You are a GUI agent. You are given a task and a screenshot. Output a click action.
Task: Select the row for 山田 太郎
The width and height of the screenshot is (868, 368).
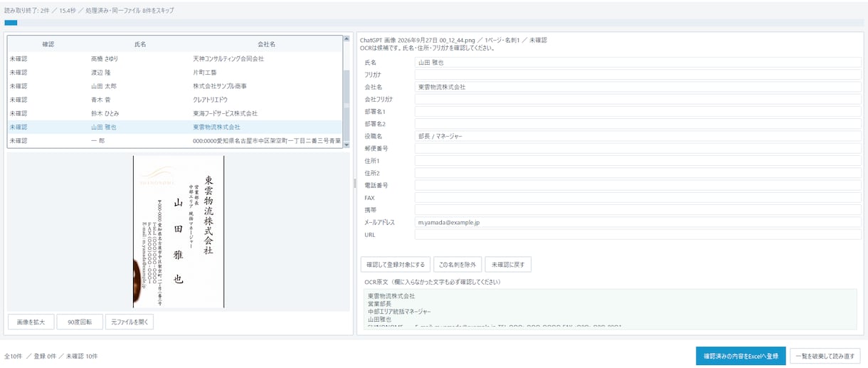[x=175, y=86]
